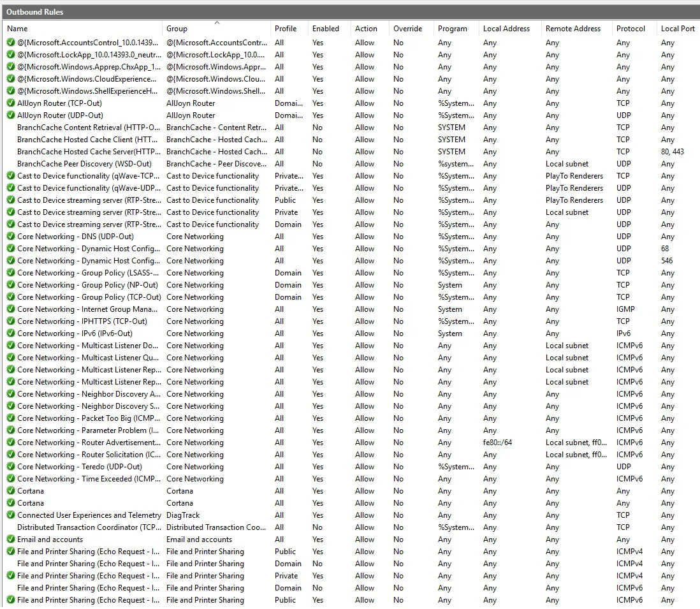This screenshot has height=609, width=700.
Task: Click check icon for Group Policy (NP-Out) rule
Action: [11, 285]
